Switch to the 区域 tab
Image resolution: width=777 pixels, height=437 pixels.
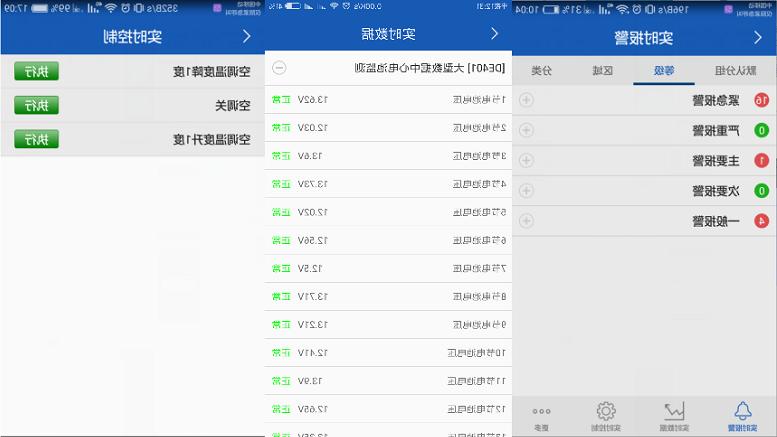601,71
